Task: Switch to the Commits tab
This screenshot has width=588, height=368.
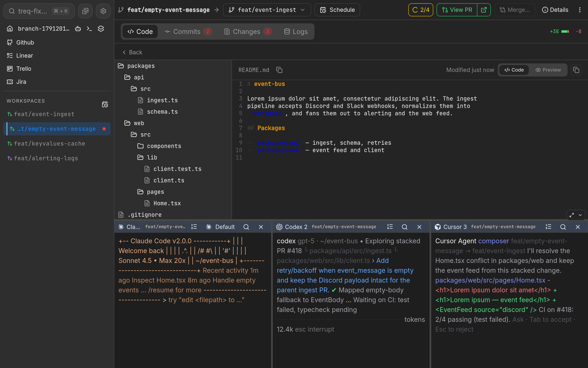Action: (188, 32)
